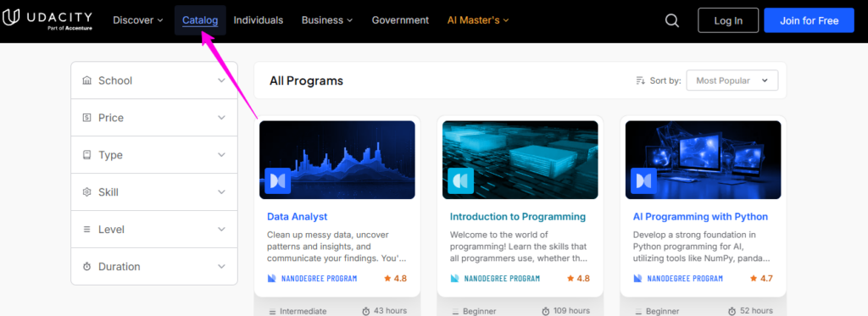Open the search magnifier icon
This screenshot has height=316, width=868.
coord(671,20)
